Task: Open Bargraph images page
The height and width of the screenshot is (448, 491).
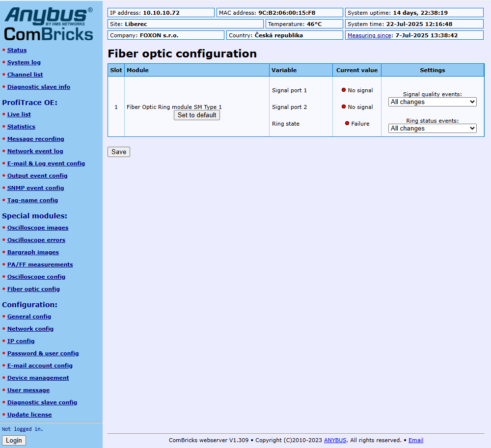Action: point(33,252)
